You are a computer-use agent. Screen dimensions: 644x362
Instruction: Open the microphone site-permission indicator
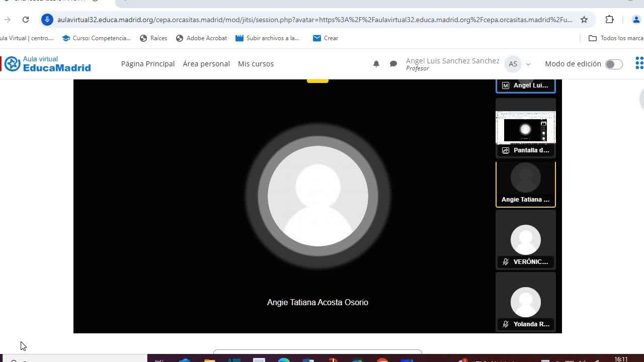47,20
